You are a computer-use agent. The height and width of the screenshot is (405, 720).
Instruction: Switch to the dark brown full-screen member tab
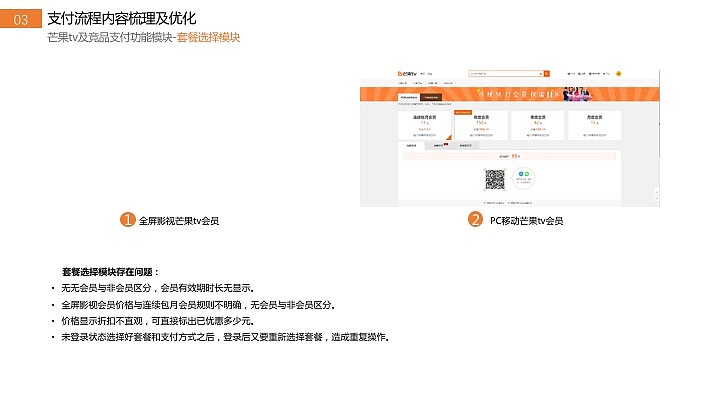(431, 97)
